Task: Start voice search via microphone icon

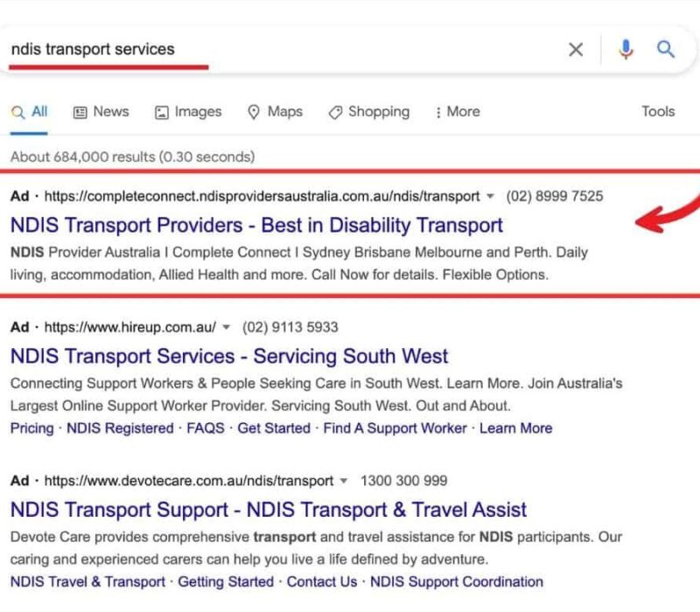Action: [x=626, y=50]
